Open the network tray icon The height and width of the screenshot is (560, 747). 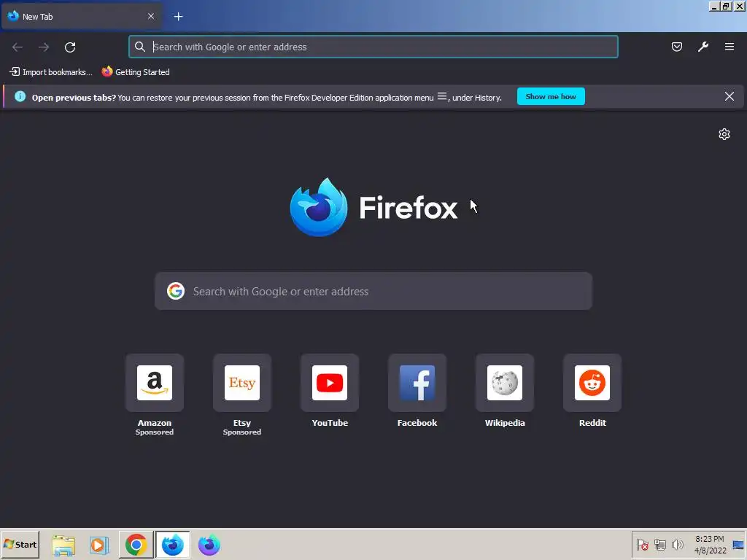coord(659,545)
